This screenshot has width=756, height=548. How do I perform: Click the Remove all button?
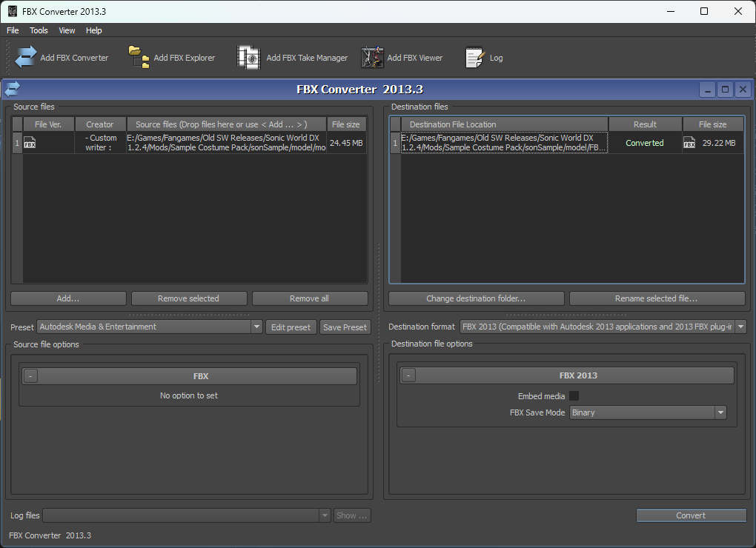[309, 298]
